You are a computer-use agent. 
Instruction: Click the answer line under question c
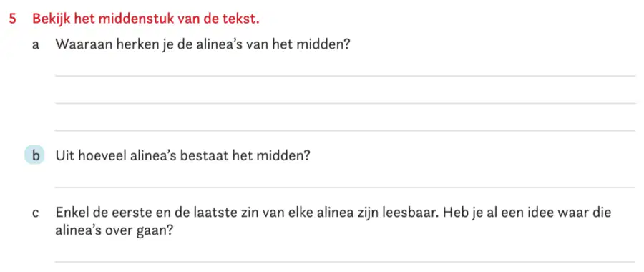(345, 262)
